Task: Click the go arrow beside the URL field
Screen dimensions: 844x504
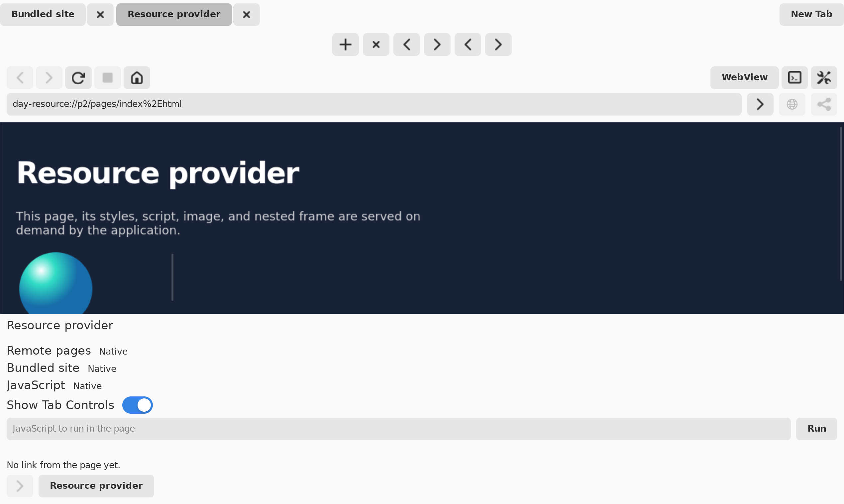Action: click(x=760, y=104)
